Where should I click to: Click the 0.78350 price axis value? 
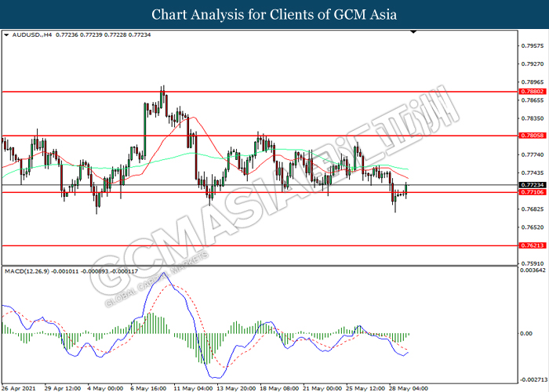(x=533, y=118)
